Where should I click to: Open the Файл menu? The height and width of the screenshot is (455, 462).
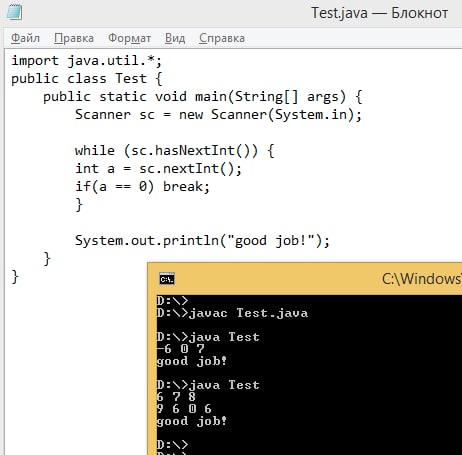coord(25,38)
